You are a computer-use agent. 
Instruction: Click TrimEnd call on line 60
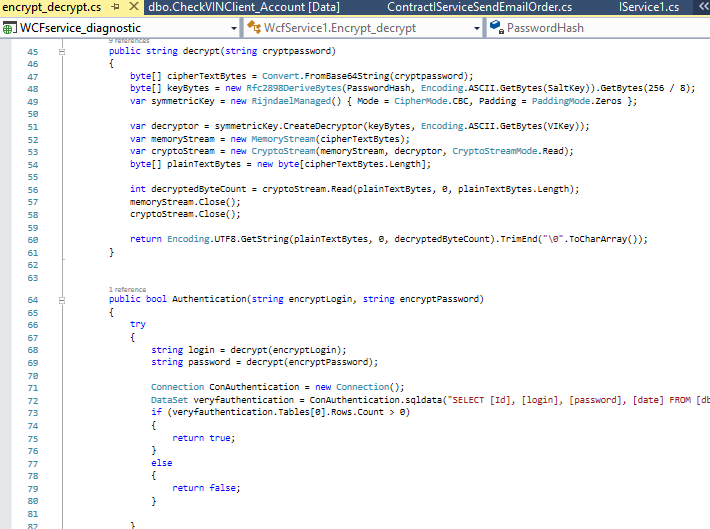point(519,239)
